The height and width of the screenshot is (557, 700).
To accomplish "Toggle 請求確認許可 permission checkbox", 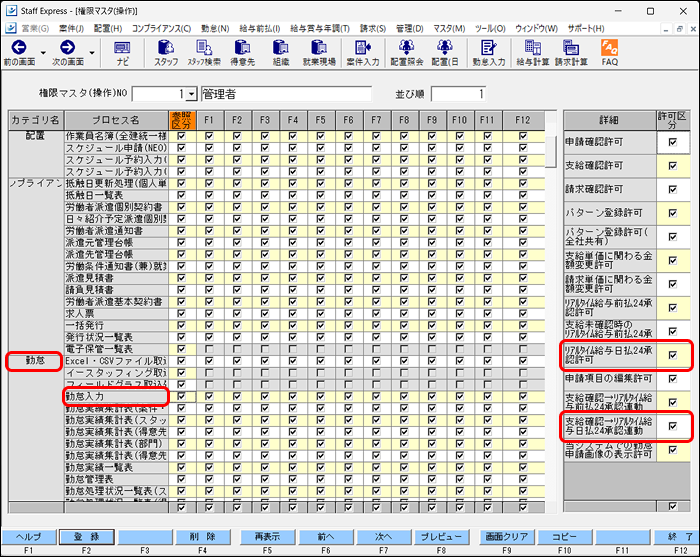I will tap(672, 190).
